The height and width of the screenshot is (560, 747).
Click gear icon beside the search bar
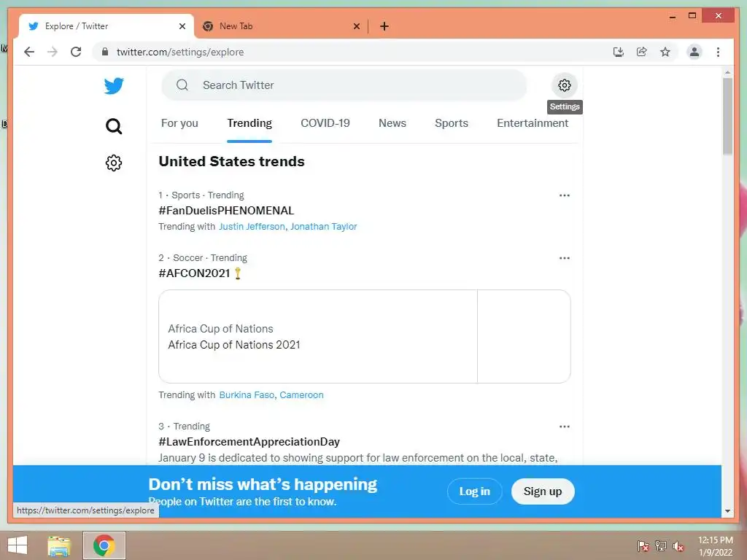click(x=564, y=85)
